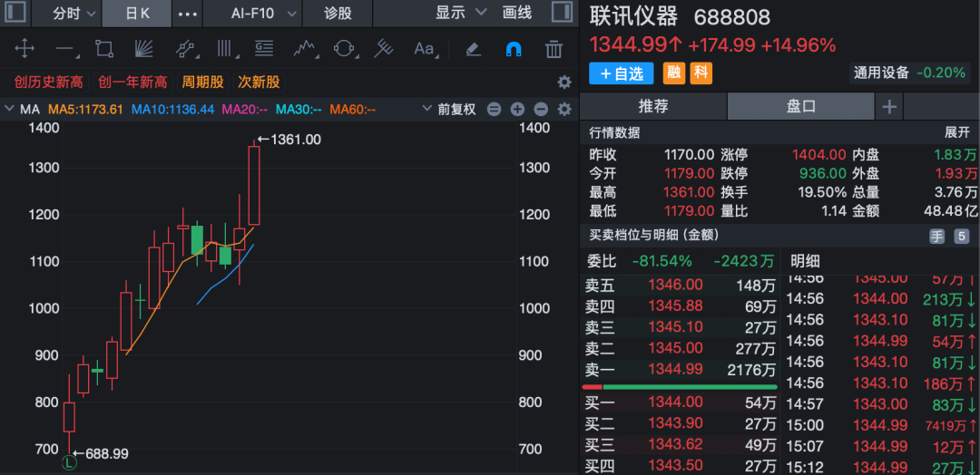Select the wave pattern drawing tool
Screen dimensions: 980x475
tap(304, 48)
